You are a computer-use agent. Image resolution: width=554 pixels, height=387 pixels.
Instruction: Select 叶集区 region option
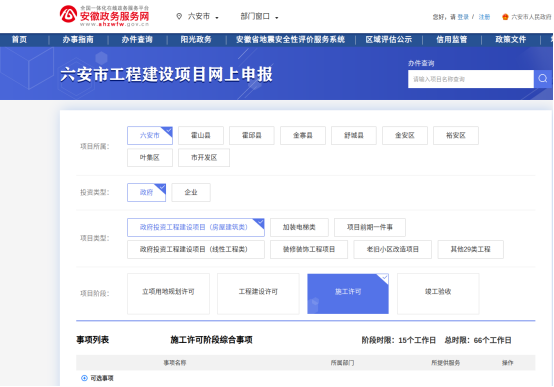point(150,158)
